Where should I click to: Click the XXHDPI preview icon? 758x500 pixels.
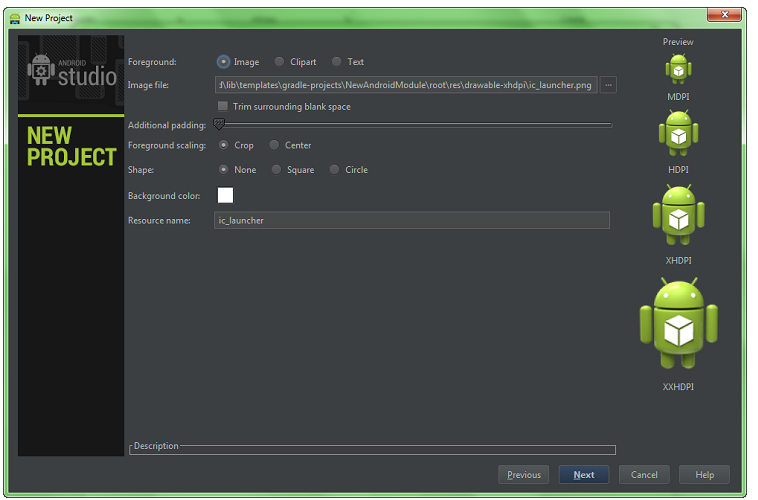click(679, 324)
